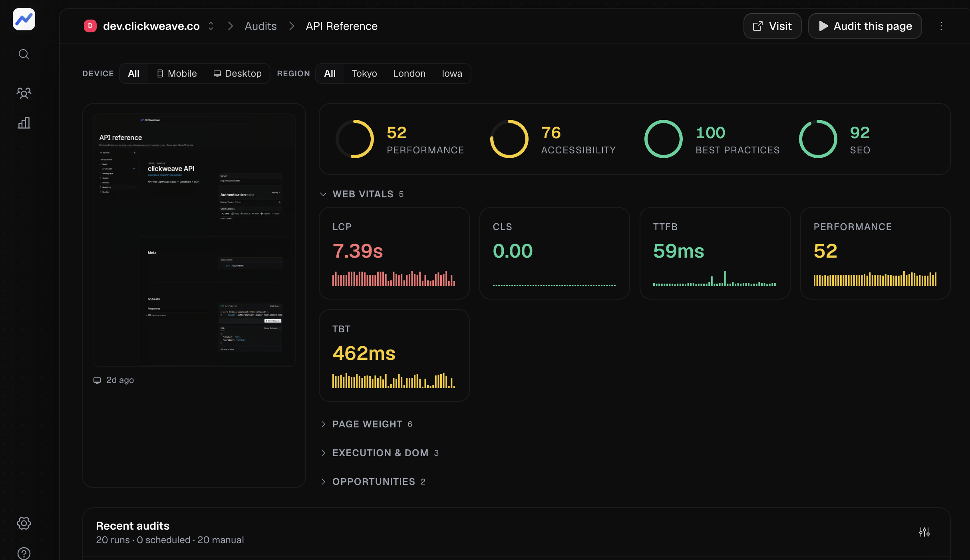Click the 92 SEO score number
This screenshot has width=970, height=560.
(x=860, y=133)
